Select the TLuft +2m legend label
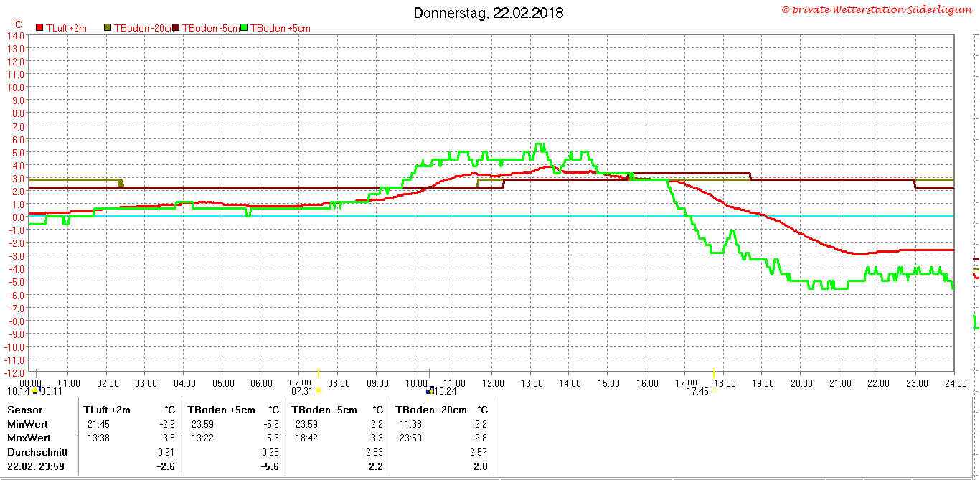The width and height of the screenshot is (980, 480). click(x=66, y=28)
